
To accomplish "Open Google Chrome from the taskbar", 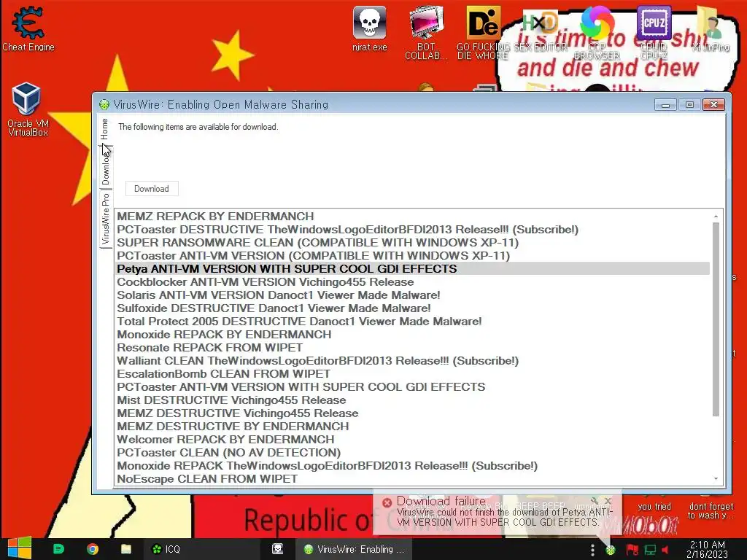I will pos(93,549).
